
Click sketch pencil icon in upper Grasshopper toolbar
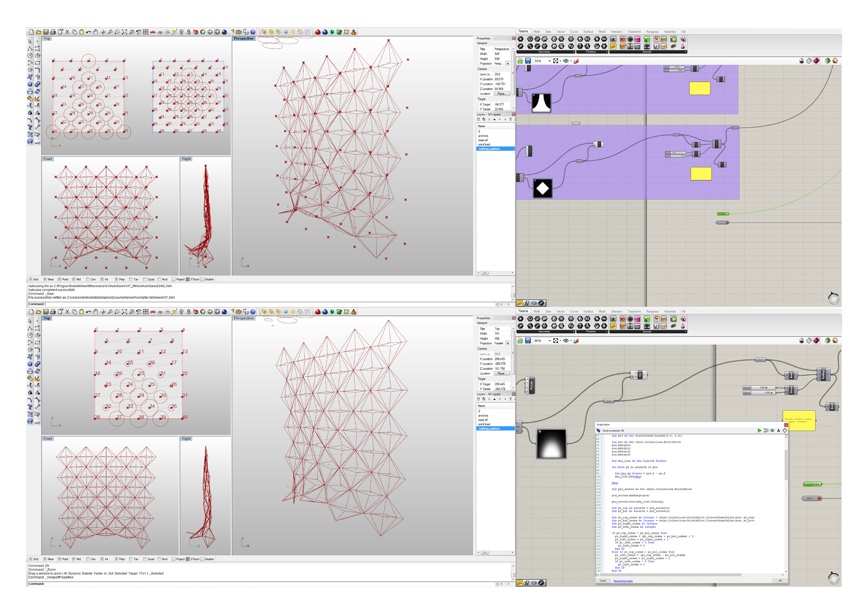[x=576, y=61]
